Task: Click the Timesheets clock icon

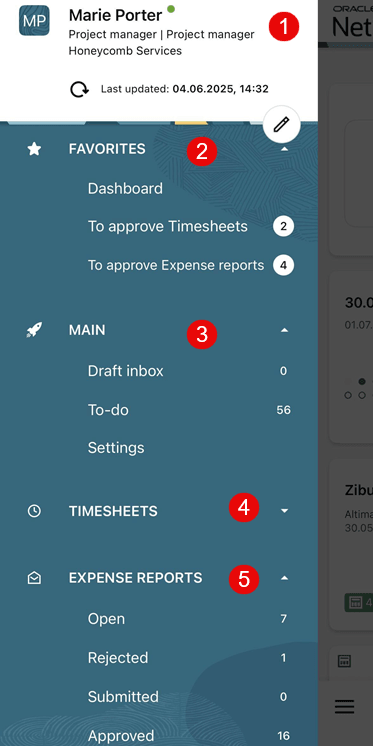Action: pyautogui.click(x=34, y=511)
